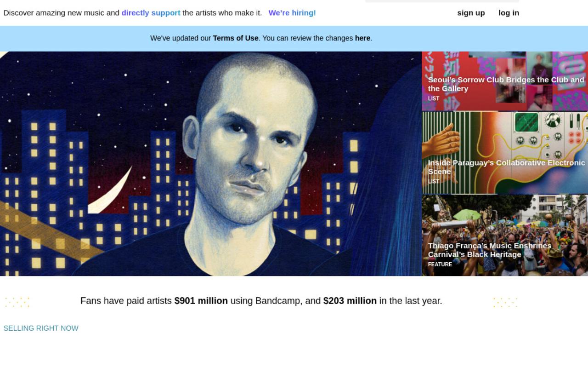Open the We're hiring link
588x368 pixels.
(x=292, y=13)
